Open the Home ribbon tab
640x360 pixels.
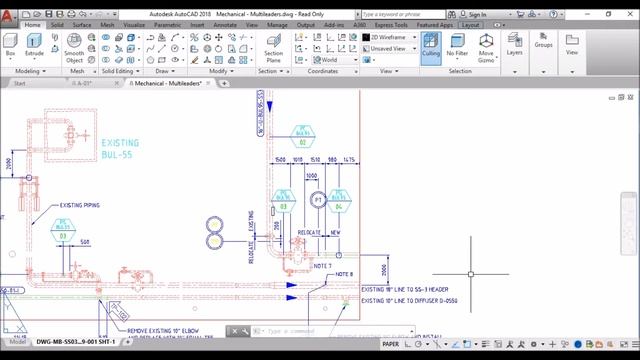click(x=33, y=25)
